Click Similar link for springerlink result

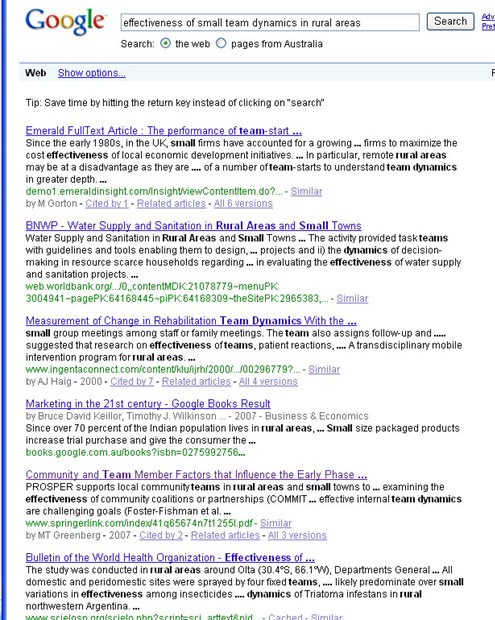[x=276, y=523]
